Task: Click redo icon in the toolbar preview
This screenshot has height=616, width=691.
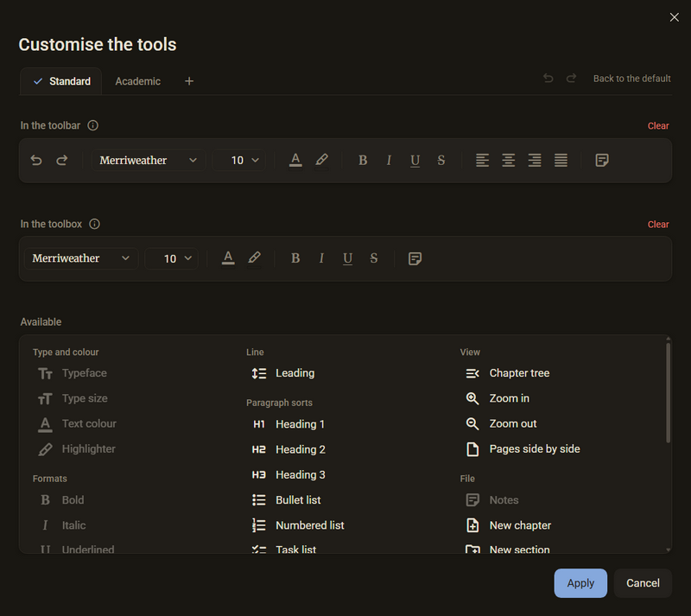Action: click(x=61, y=160)
